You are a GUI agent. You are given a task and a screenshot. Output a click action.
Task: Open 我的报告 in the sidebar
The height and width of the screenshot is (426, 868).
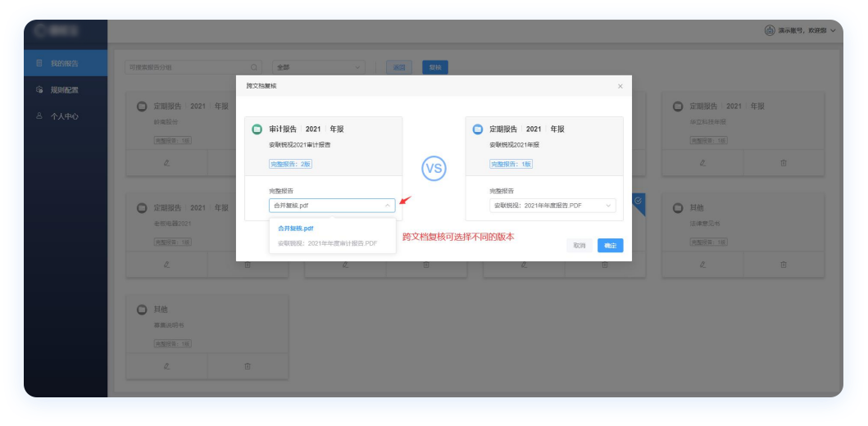[x=64, y=63]
